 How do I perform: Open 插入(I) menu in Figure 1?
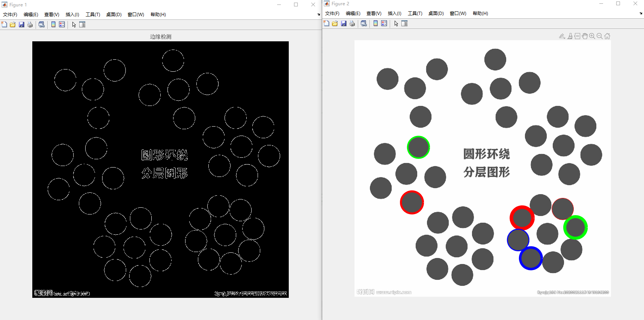click(72, 15)
